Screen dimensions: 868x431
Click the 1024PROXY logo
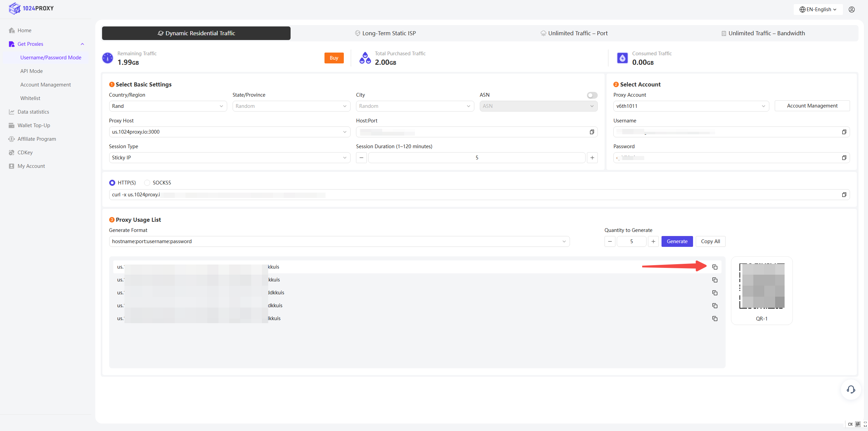tap(31, 8)
